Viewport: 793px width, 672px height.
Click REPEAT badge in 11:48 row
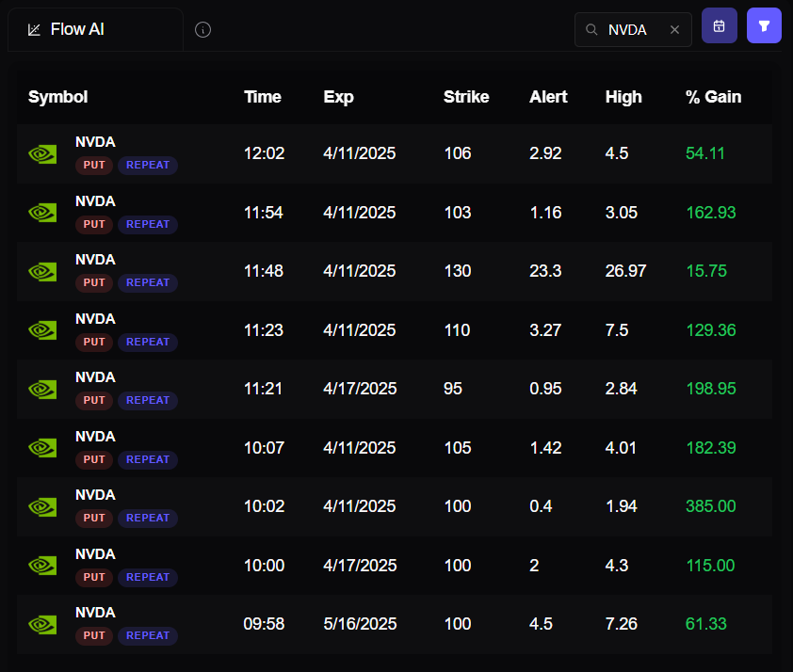tap(148, 282)
